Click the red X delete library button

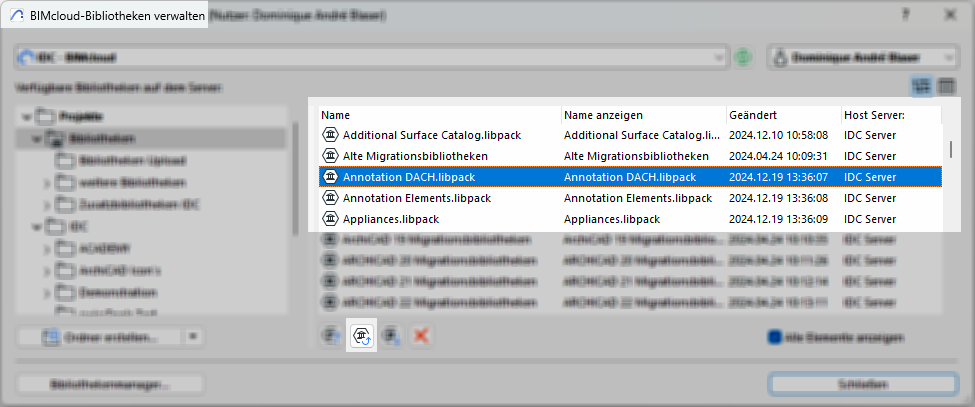tap(421, 336)
